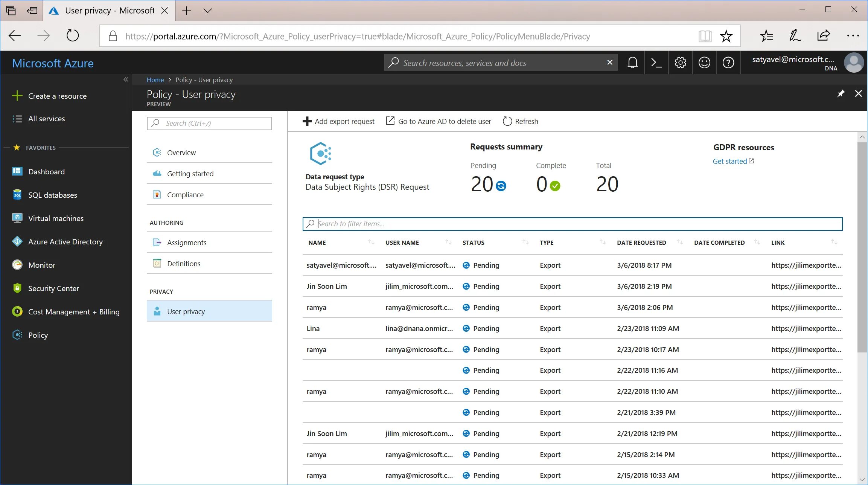This screenshot has height=485, width=868.
Task: Click the Getting started tab
Action: tap(190, 173)
